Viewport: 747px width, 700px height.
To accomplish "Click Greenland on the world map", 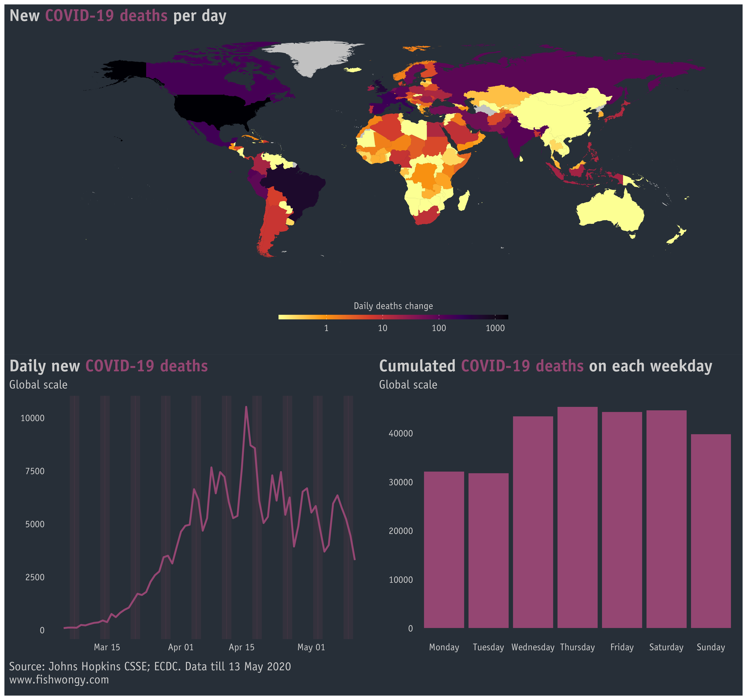I will pos(316,56).
